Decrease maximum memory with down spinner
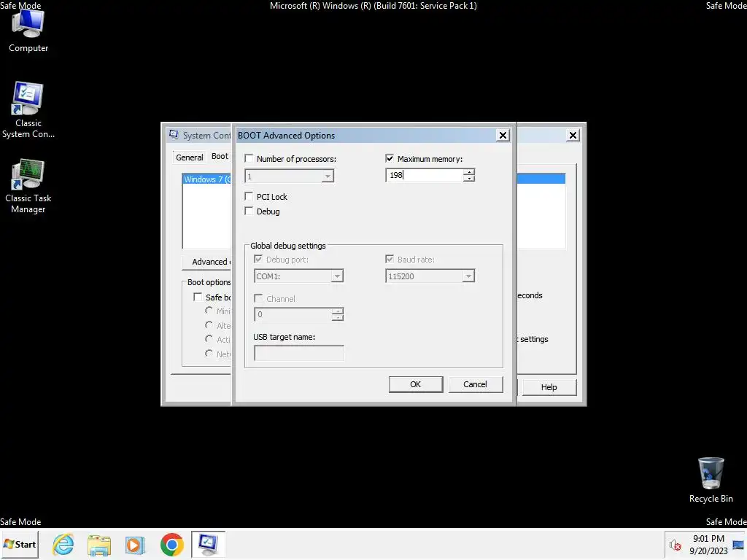The width and height of the screenshot is (747, 560). pyautogui.click(x=469, y=179)
